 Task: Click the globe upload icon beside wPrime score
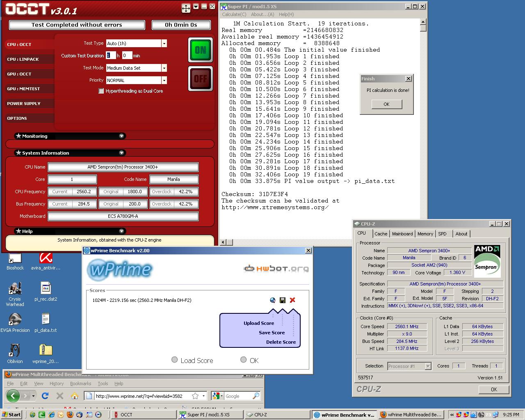pos(273,300)
